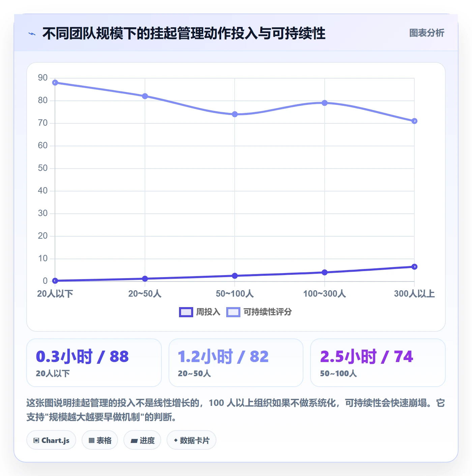Click the 50~100人 caption in third card
Screen dimensions: 472x476
[x=338, y=374]
